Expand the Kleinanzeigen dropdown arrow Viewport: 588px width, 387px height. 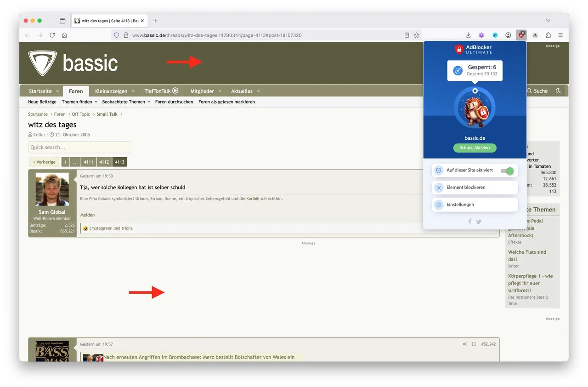(x=133, y=91)
